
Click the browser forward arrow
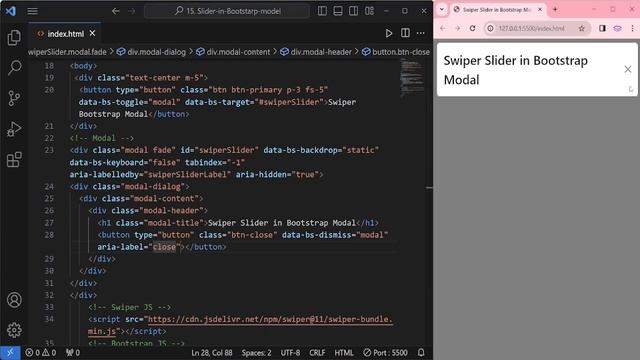458,28
